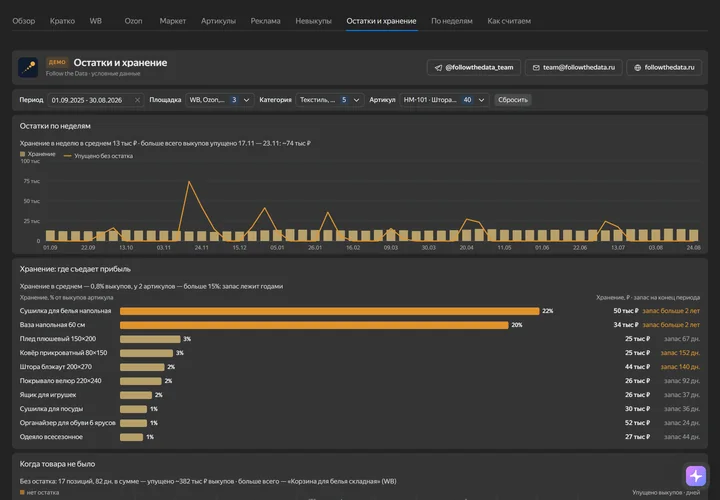Screen dimensions: 720x500
Task: Click the Ваза напольная 60 см bar
Action: tap(314, 325)
